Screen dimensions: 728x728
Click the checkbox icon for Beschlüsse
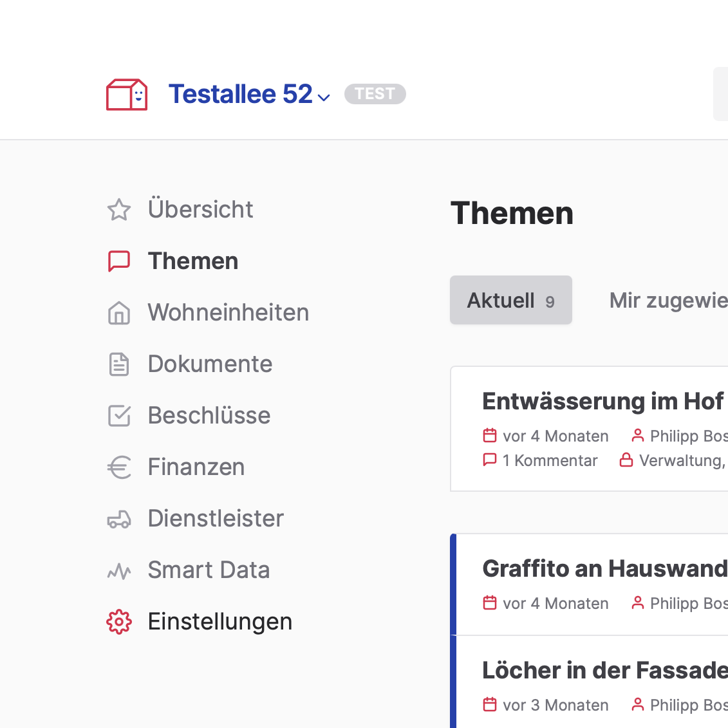point(119,416)
